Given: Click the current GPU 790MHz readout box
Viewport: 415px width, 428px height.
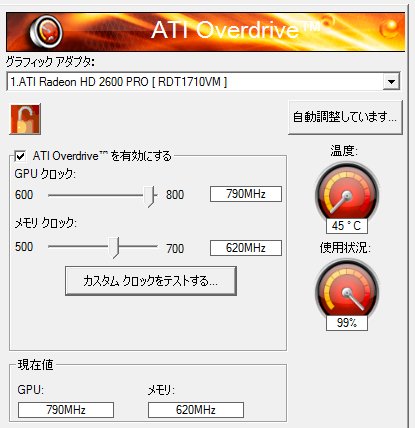Looking at the screenshot, I should pyautogui.click(x=66, y=410).
